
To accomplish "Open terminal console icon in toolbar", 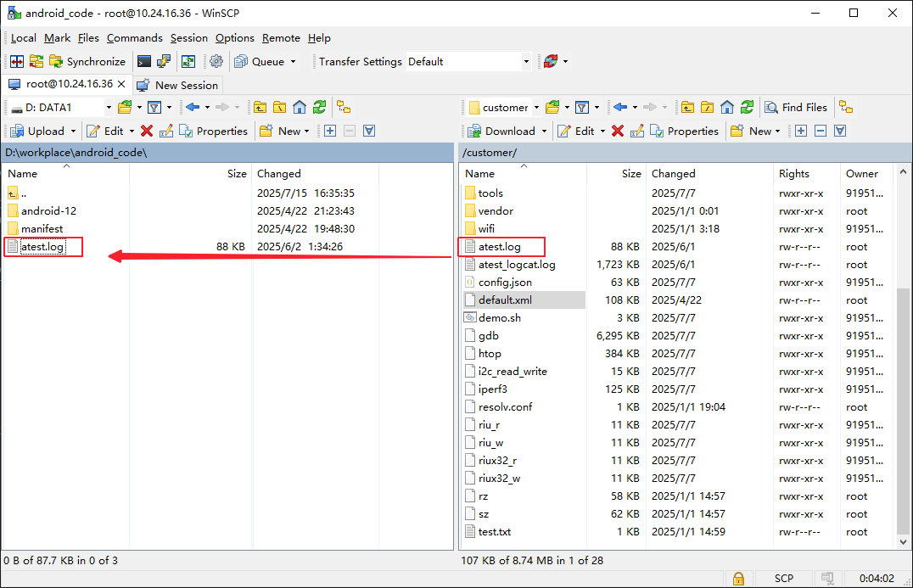I will coord(144,61).
